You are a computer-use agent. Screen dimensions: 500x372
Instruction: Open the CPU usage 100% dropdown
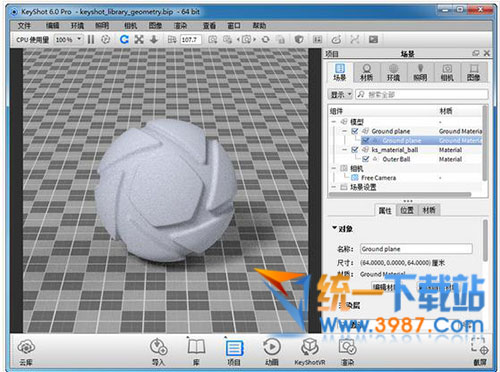pyautogui.click(x=68, y=40)
